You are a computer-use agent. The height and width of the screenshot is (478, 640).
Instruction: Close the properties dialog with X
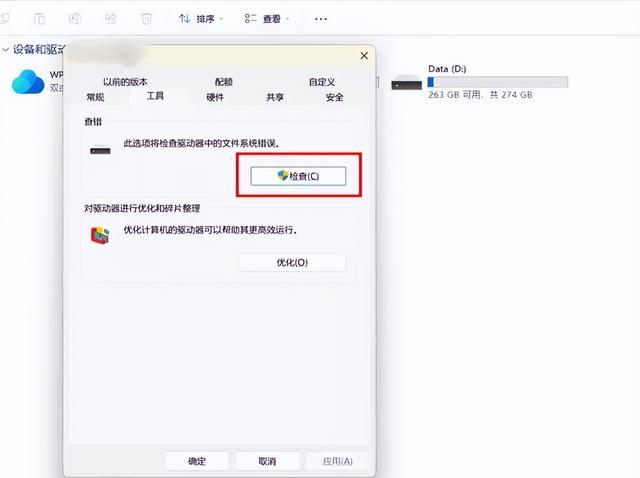[x=363, y=58]
